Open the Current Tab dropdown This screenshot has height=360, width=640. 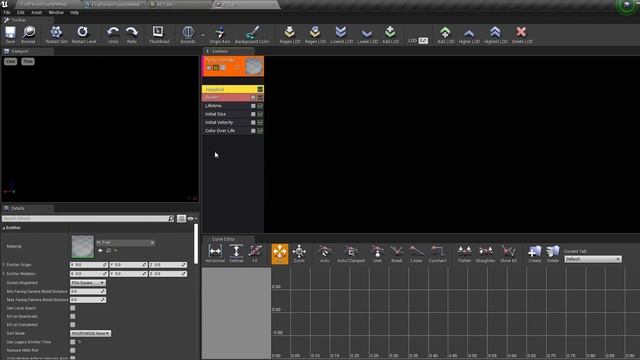(593, 259)
